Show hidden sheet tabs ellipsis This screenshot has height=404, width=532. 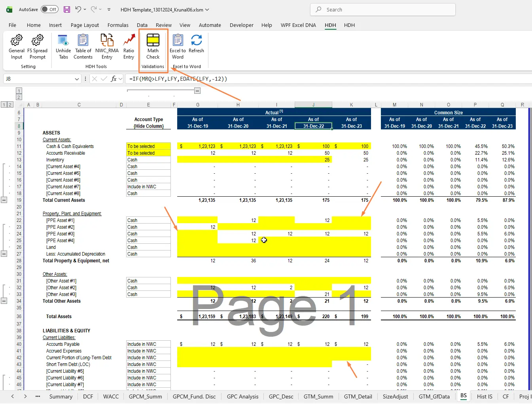pyautogui.click(x=38, y=396)
